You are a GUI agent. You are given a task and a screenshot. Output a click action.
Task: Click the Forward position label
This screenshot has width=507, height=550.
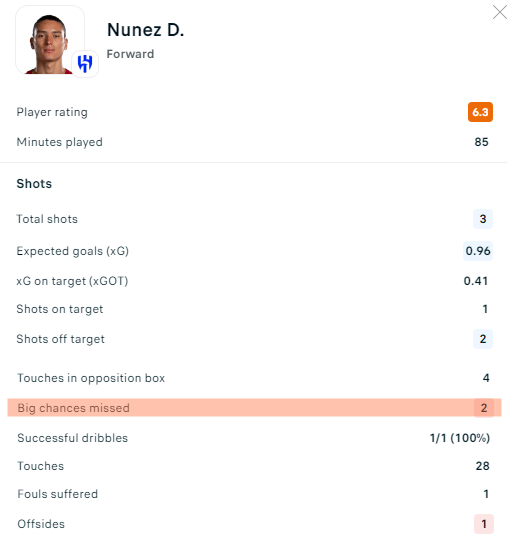pyautogui.click(x=130, y=54)
